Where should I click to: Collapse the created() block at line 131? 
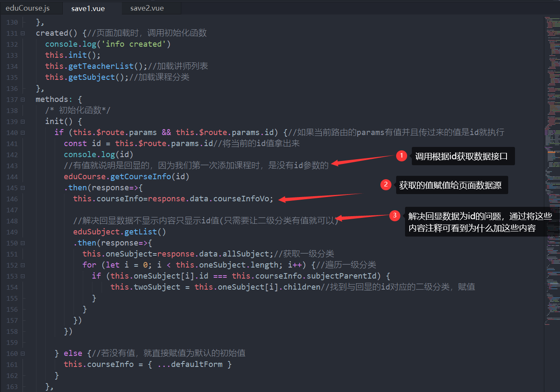[x=23, y=33]
